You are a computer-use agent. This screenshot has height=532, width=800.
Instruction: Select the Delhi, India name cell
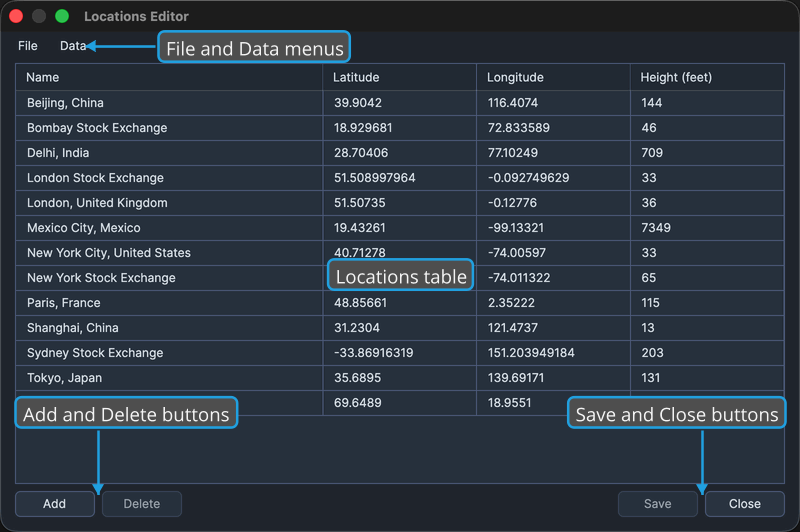click(x=169, y=153)
